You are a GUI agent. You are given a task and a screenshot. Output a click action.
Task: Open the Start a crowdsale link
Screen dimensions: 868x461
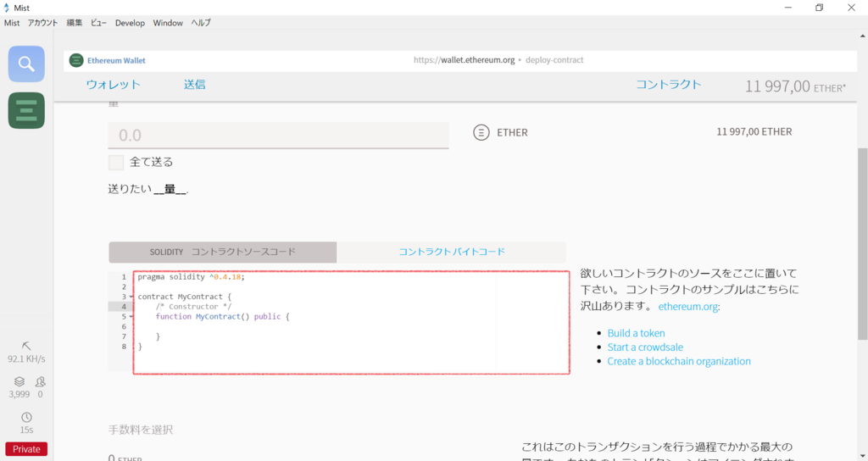[645, 347]
